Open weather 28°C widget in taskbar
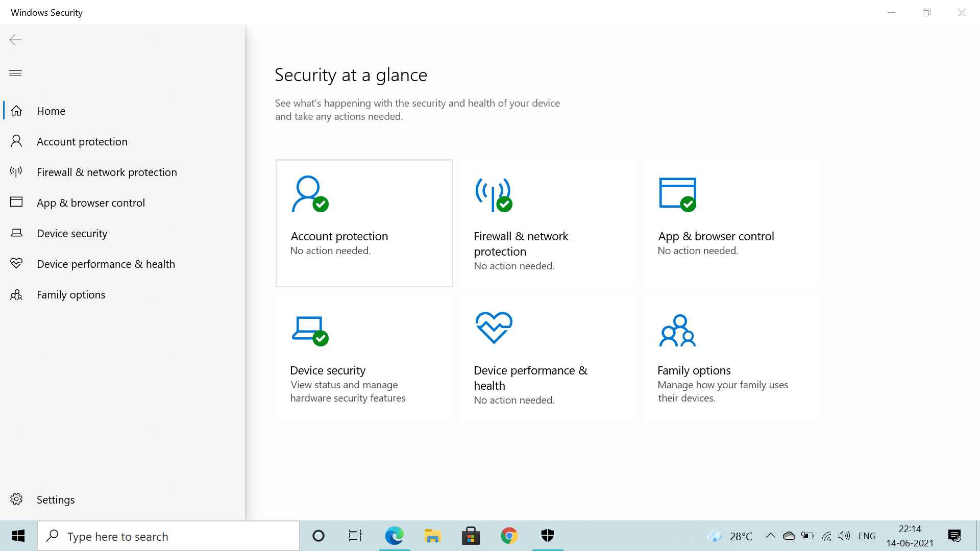The image size is (980, 551). click(730, 536)
